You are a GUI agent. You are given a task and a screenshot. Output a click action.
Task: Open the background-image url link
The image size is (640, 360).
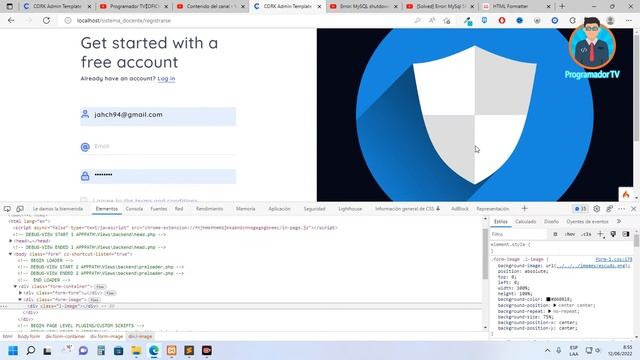tap(591, 266)
